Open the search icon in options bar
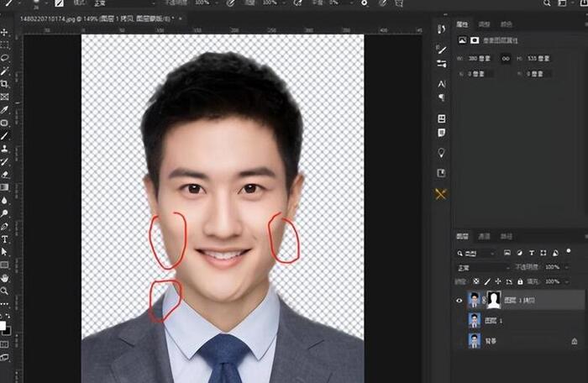 547,3
